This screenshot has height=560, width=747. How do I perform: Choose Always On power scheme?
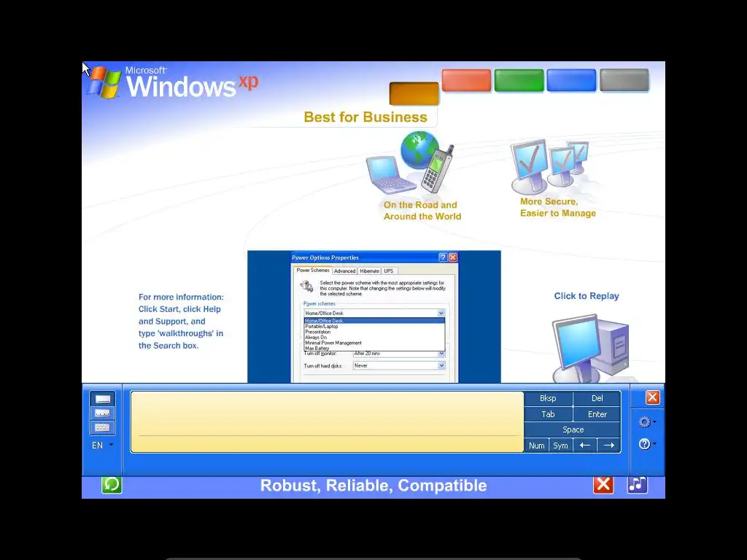pyautogui.click(x=374, y=337)
